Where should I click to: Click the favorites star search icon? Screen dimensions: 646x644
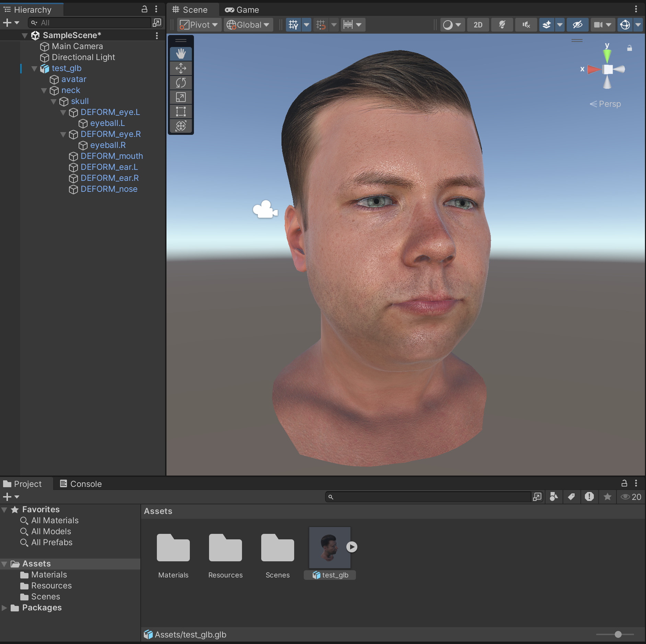[x=607, y=496]
